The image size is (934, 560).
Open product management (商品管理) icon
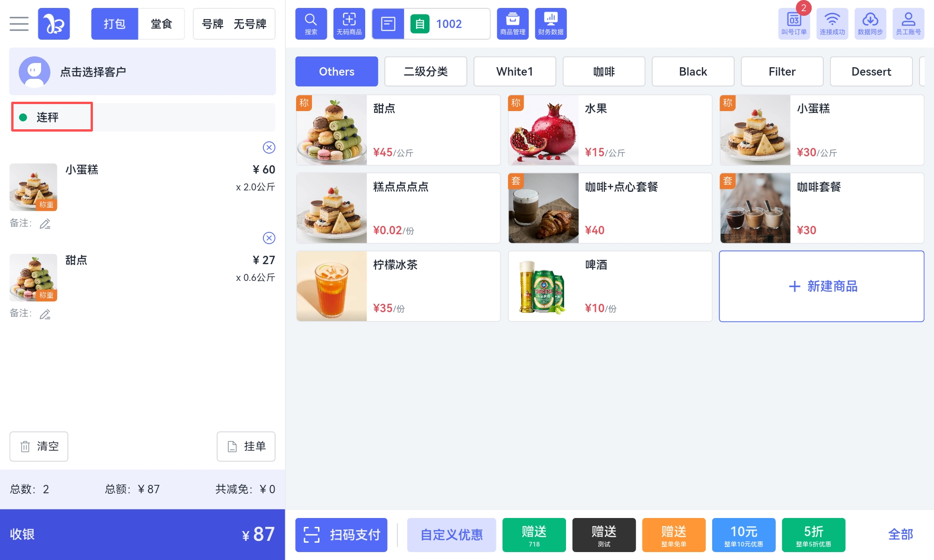coord(513,24)
